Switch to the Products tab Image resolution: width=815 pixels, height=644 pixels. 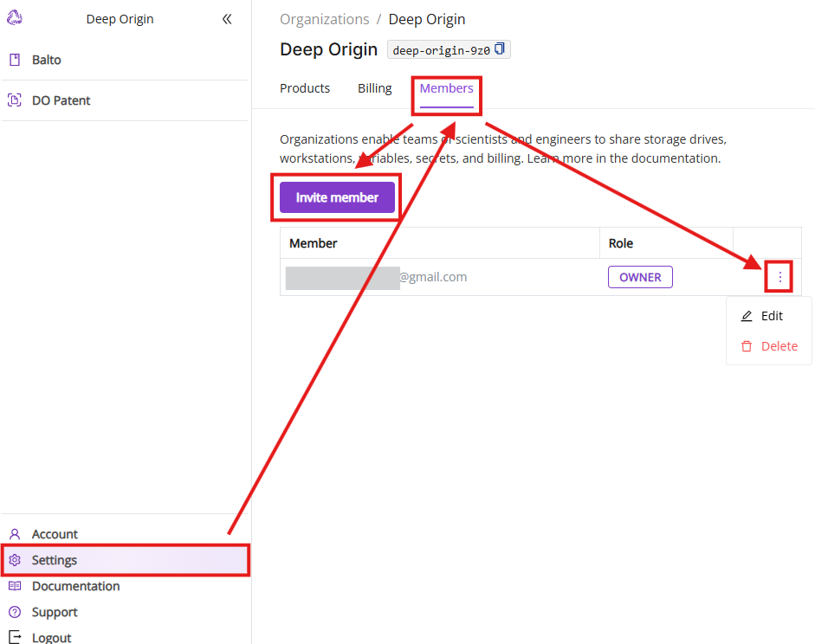tap(305, 88)
